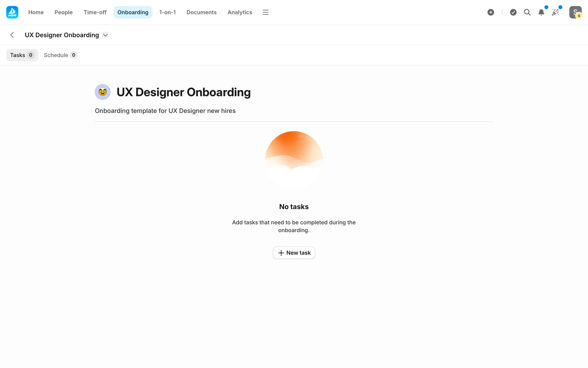Open the 1-on-1 section

pyautogui.click(x=167, y=12)
